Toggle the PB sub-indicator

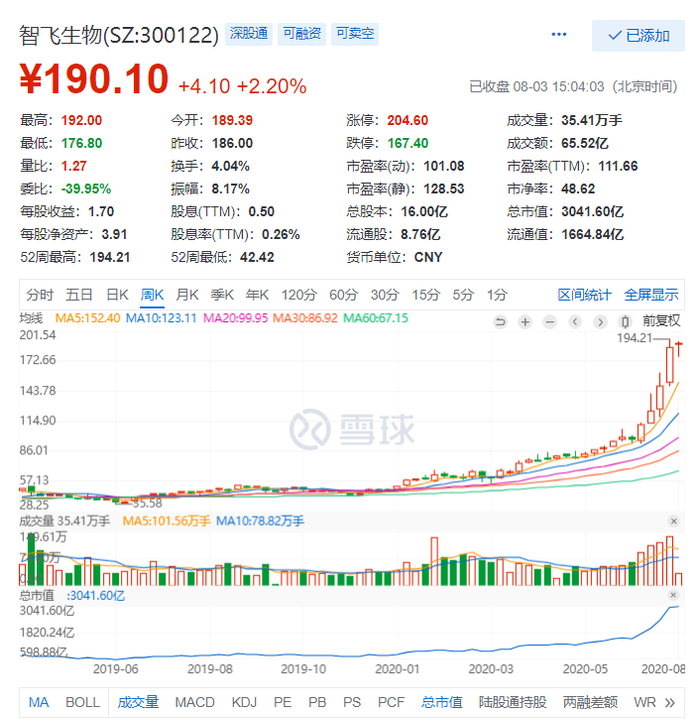(x=317, y=702)
